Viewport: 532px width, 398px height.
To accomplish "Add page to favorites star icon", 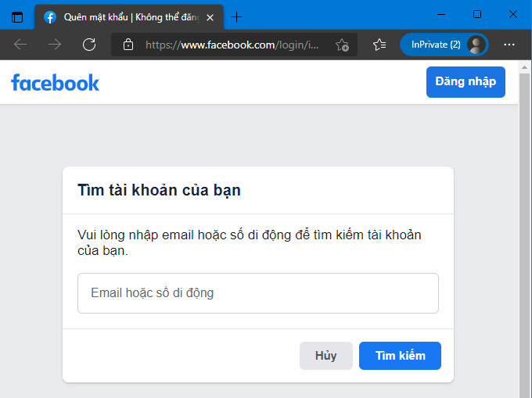I will tap(342, 45).
